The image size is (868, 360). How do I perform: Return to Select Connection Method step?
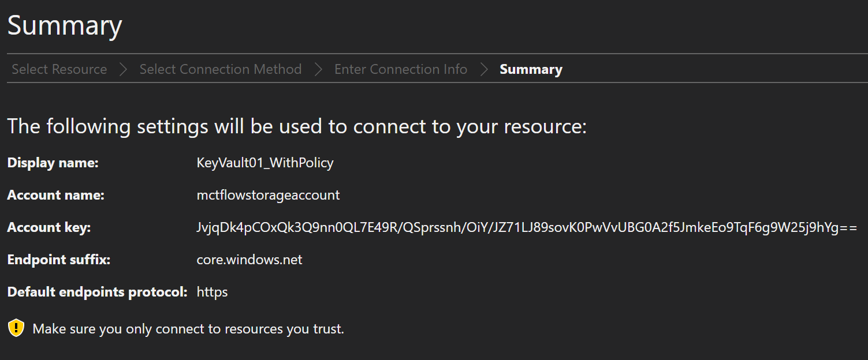(x=221, y=69)
